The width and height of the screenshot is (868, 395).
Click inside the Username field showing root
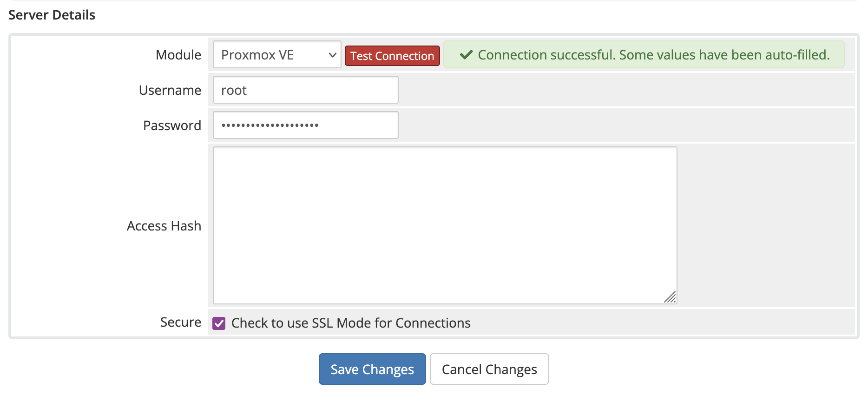click(305, 90)
